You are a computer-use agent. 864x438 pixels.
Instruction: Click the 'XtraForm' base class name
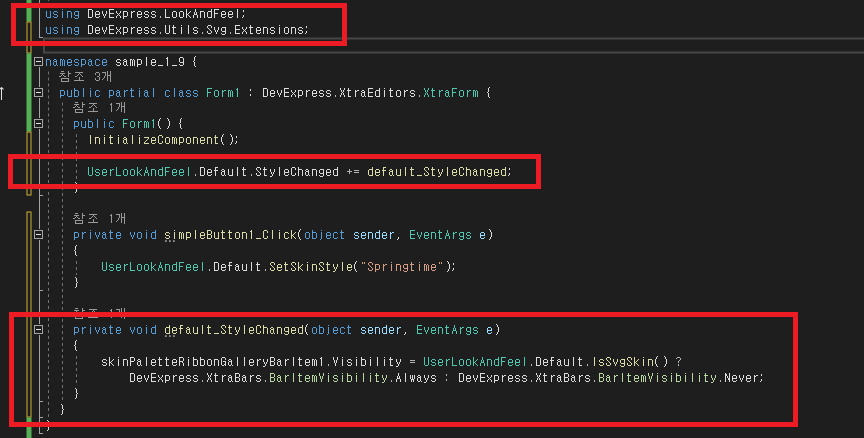[x=451, y=93]
